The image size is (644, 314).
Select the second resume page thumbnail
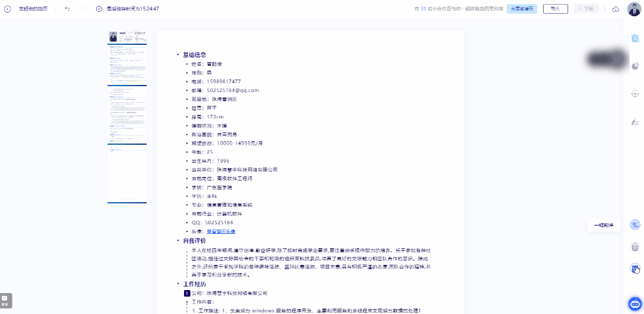tap(127, 114)
